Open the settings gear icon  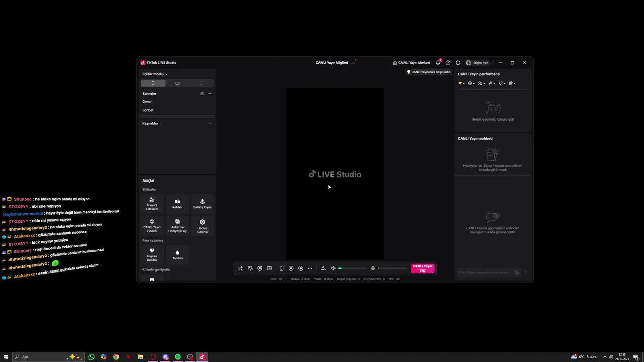(458, 63)
